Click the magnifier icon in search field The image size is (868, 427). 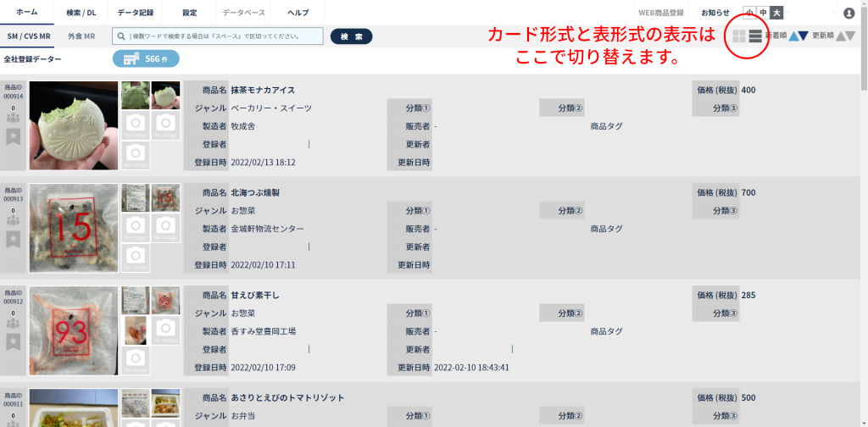121,36
